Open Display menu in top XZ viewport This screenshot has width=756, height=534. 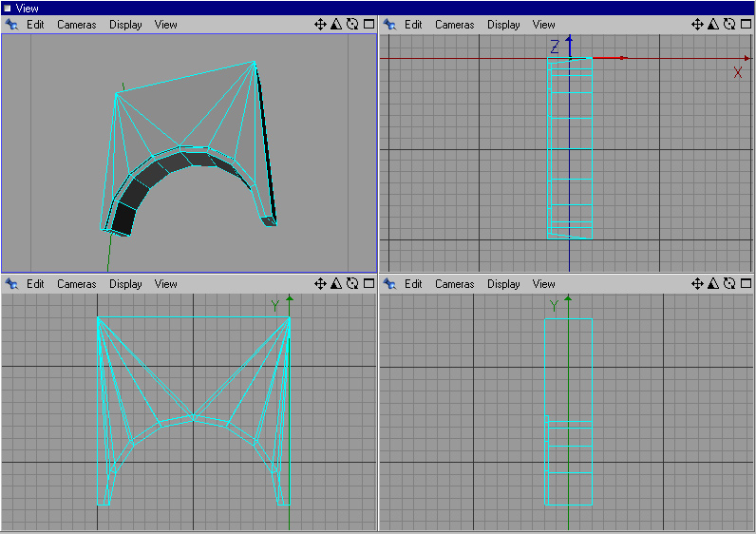click(503, 25)
